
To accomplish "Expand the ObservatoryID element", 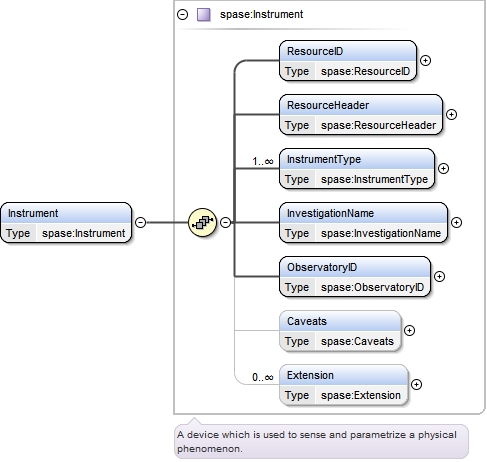I will click(439, 277).
